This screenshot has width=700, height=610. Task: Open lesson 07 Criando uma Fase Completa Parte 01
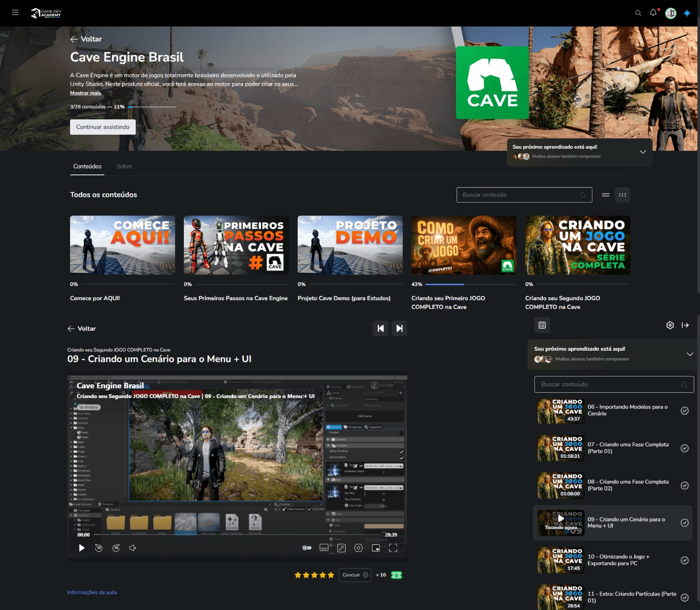(612, 448)
